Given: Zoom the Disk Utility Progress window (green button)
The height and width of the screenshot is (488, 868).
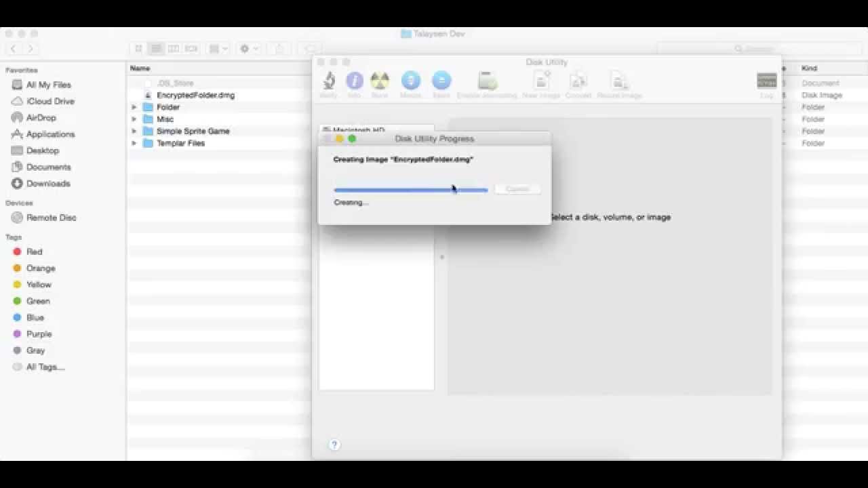Looking at the screenshot, I should point(352,139).
